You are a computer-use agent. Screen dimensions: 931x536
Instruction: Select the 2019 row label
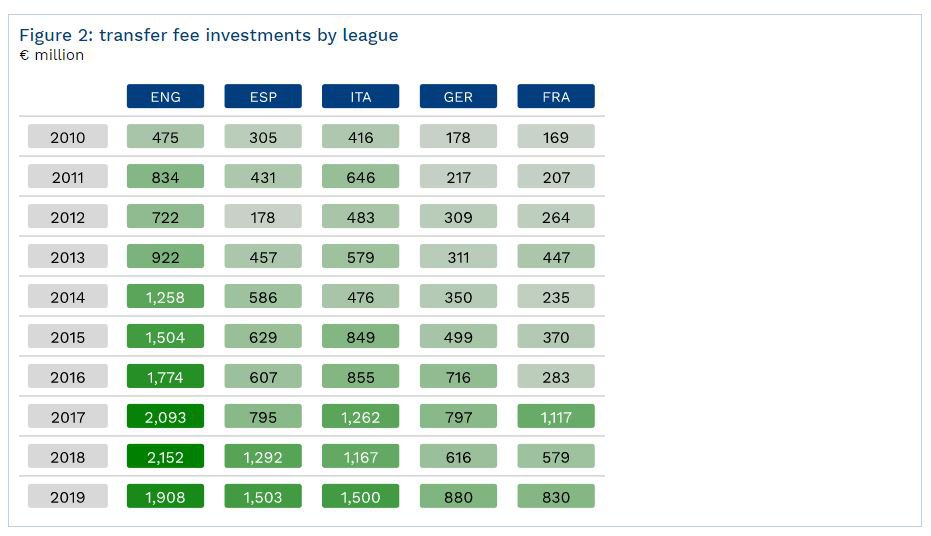[68, 496]
